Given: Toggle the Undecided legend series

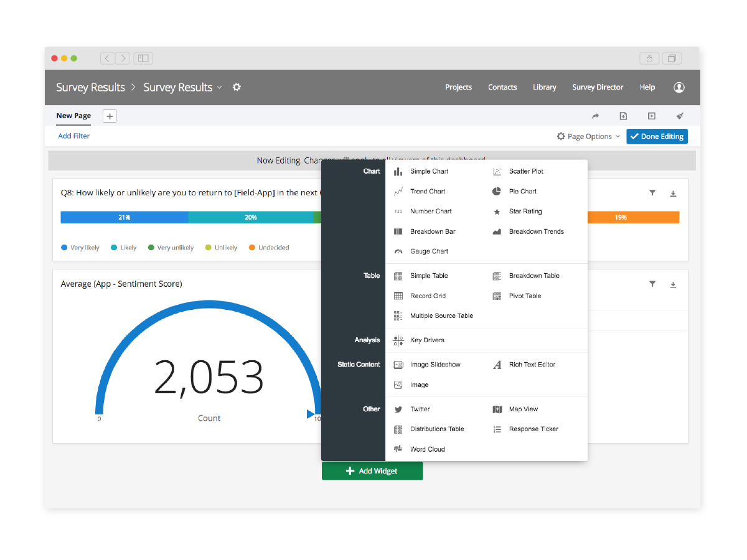Looking at the screenshot, I should click(268, 248).
